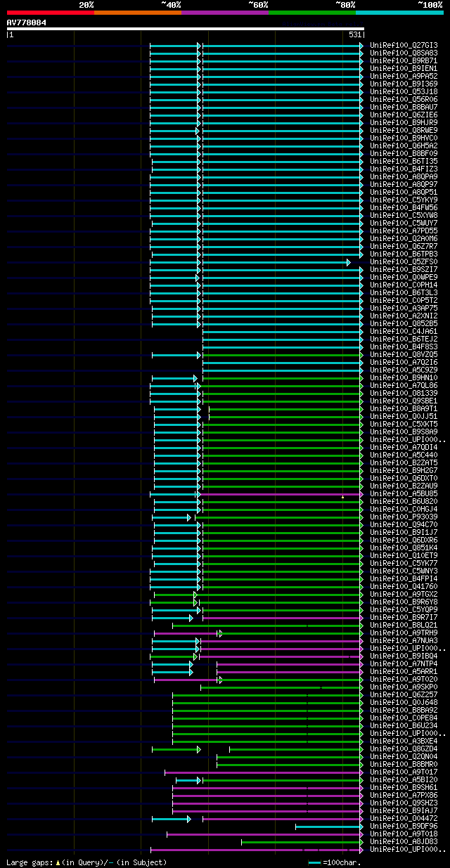This screenshot has height=868, width=450.
Task: Select the UniRef100_C4JA61 label
Action: coord(404,331)
